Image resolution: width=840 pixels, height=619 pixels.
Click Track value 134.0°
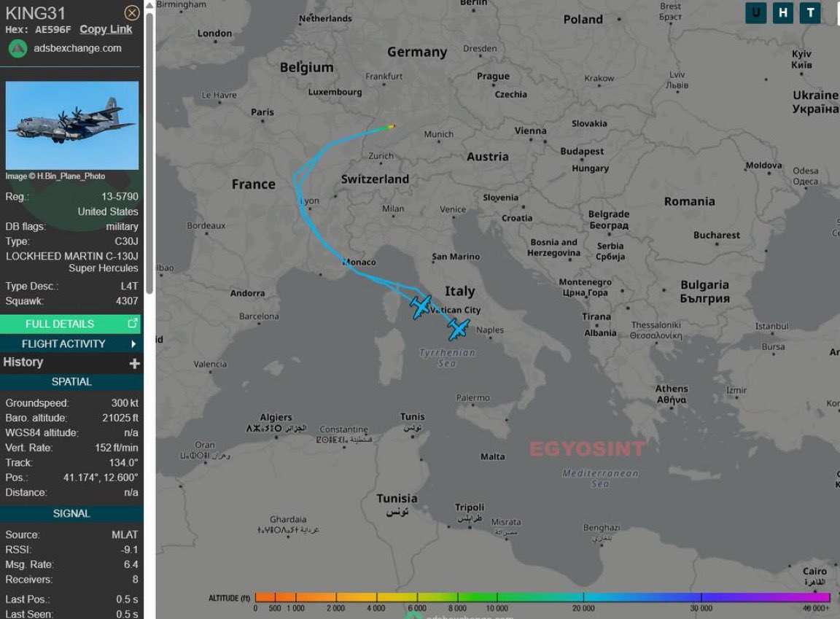click(x=123, y=463)
